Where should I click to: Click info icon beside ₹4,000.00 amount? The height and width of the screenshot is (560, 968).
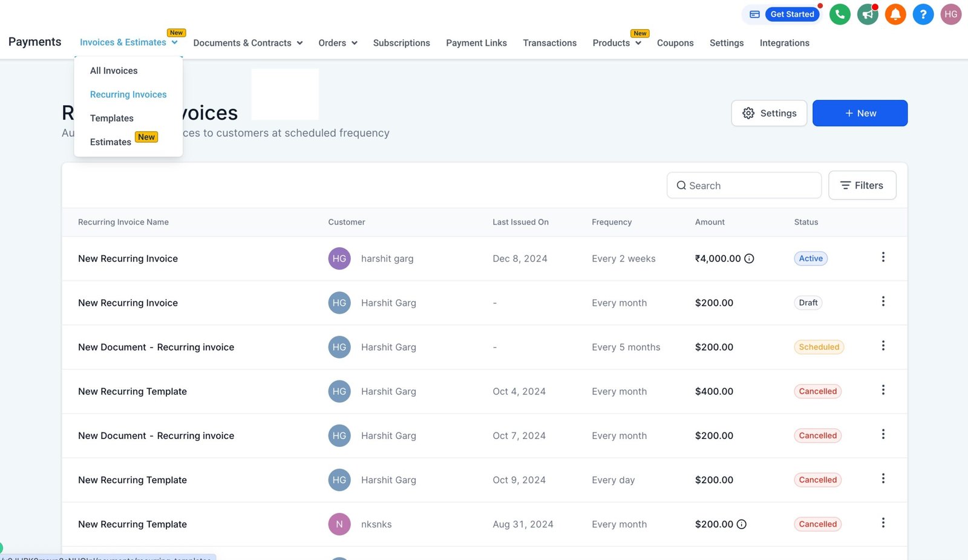(x=749, y=259)
